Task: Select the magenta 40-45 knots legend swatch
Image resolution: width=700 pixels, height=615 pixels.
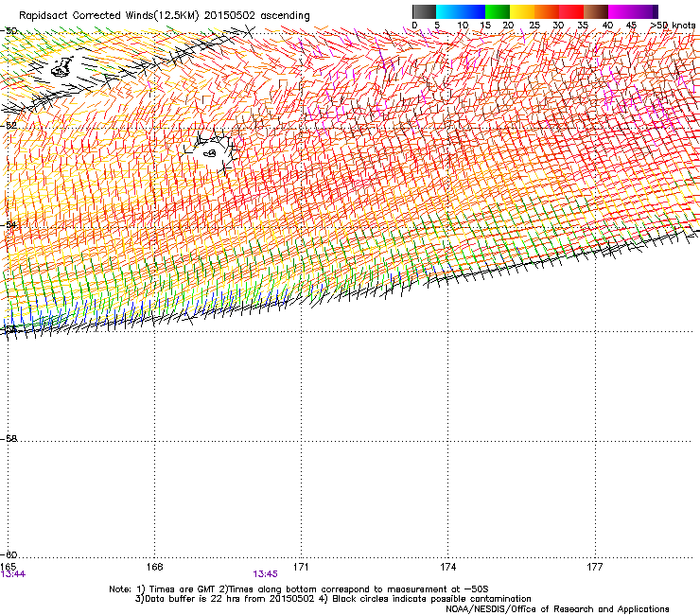Action: (x=621, y=11)
